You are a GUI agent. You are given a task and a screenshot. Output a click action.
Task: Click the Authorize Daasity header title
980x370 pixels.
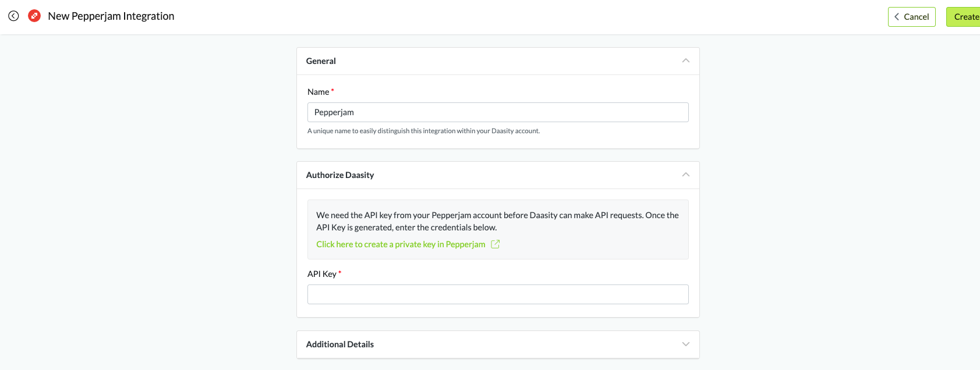[340, 175]
